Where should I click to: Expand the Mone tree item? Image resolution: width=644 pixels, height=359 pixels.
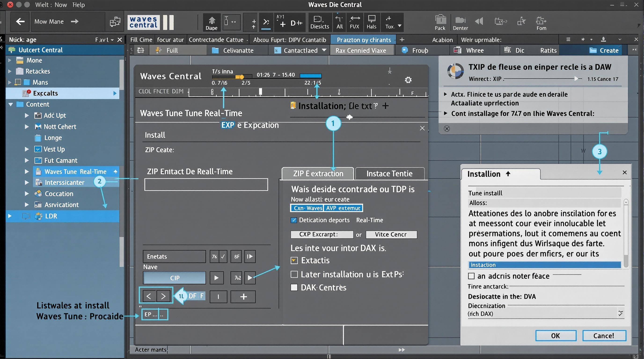click(10, 60)
